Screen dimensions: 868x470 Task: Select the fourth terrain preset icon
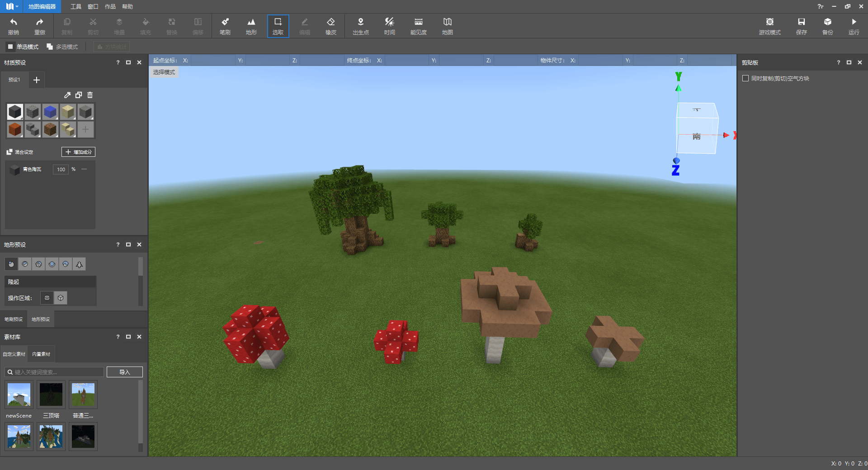click(x=52, y=264)
